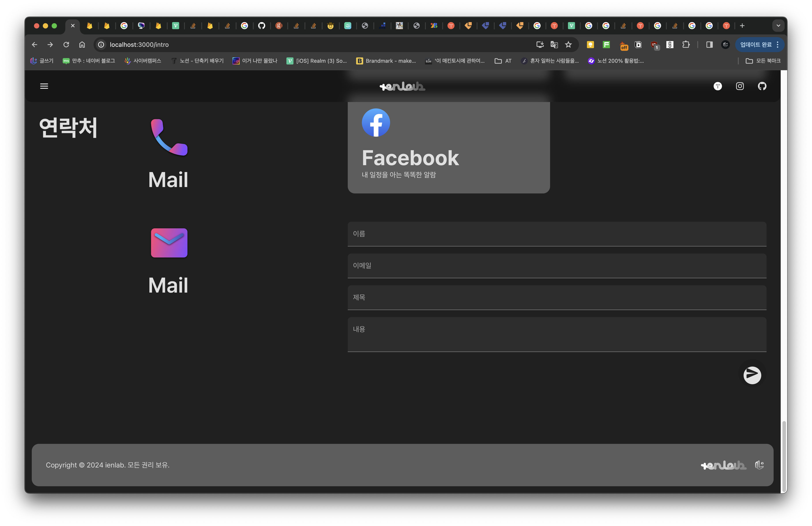Click the Instagram icon in the header
812x526 pixels.
coord(740,86)
